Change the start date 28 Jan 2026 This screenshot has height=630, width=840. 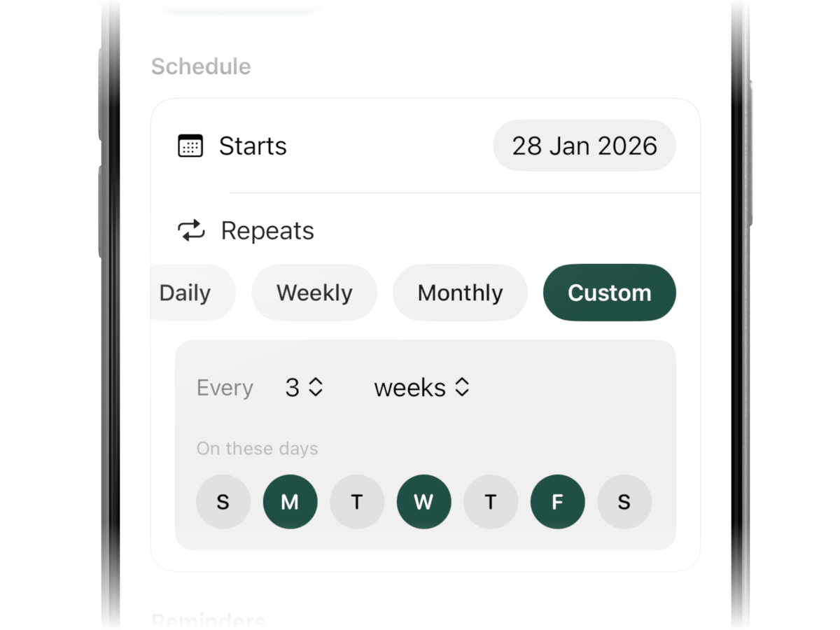[584, 146]
